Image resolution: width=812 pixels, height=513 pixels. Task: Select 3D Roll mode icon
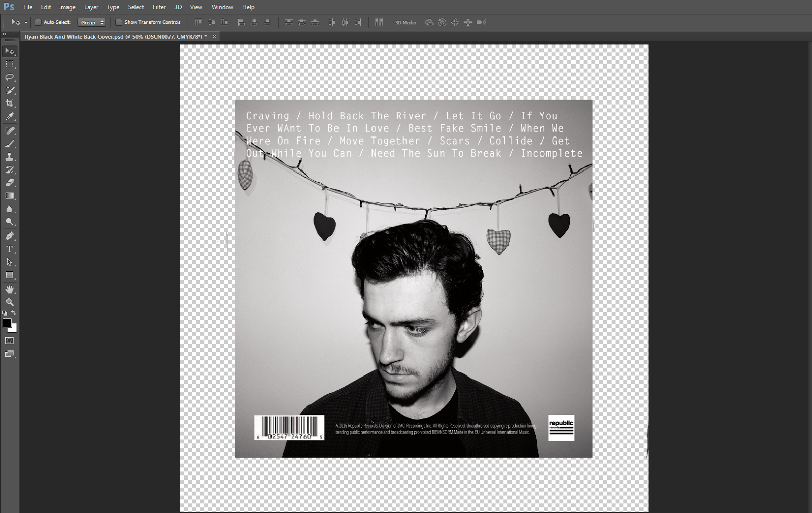pyautogui.click(x=443, y=22)
